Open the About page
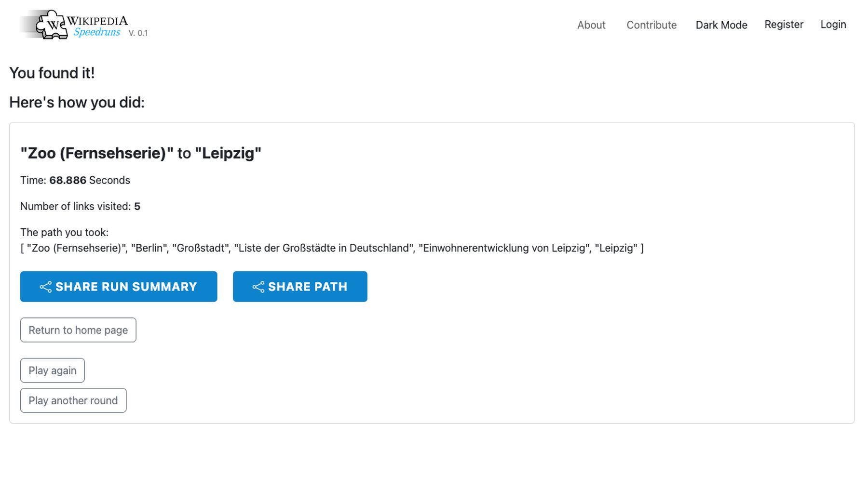 coord(591,25)
